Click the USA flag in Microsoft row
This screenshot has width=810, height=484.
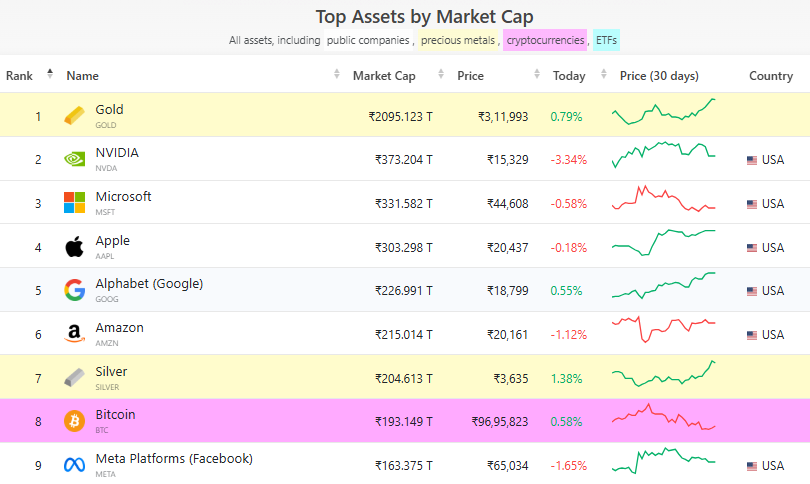[752, 204]
